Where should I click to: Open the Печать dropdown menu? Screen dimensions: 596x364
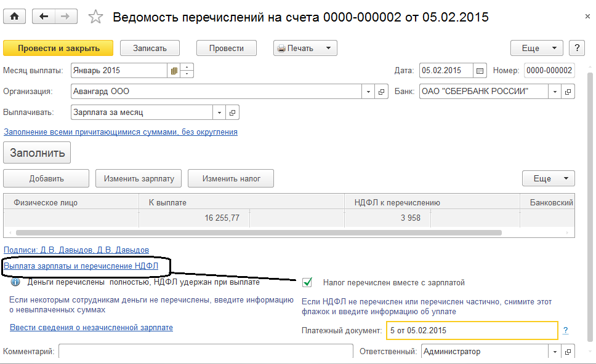[305, 48]
